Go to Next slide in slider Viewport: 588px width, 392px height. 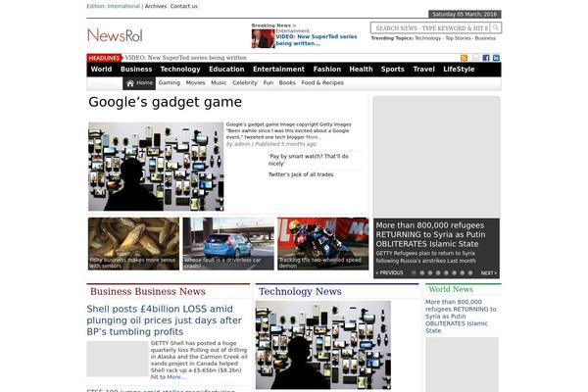click(489, 273)
